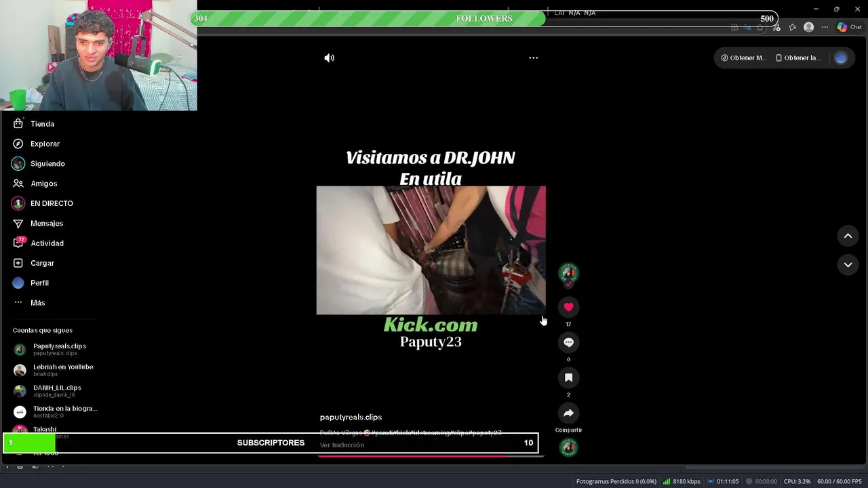Click the CPU: 3.2% status entry
This screenshot has width=868, height=488.
click(797, 481)
